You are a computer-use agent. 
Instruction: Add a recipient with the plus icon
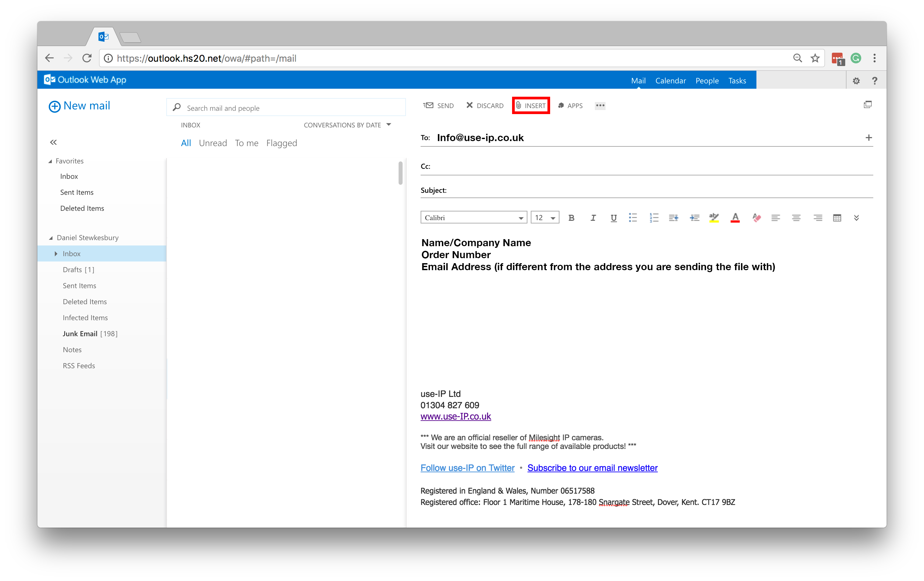point(869,137)
